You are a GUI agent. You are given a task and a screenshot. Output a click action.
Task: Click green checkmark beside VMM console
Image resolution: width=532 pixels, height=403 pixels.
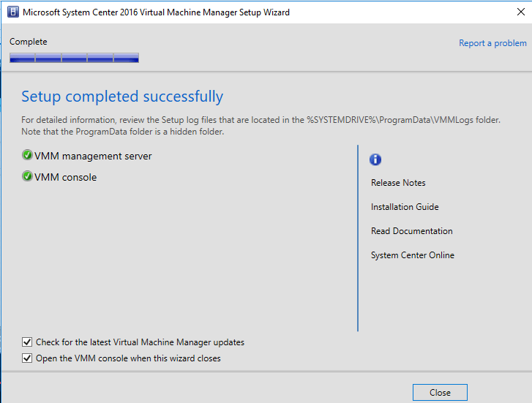27,176
